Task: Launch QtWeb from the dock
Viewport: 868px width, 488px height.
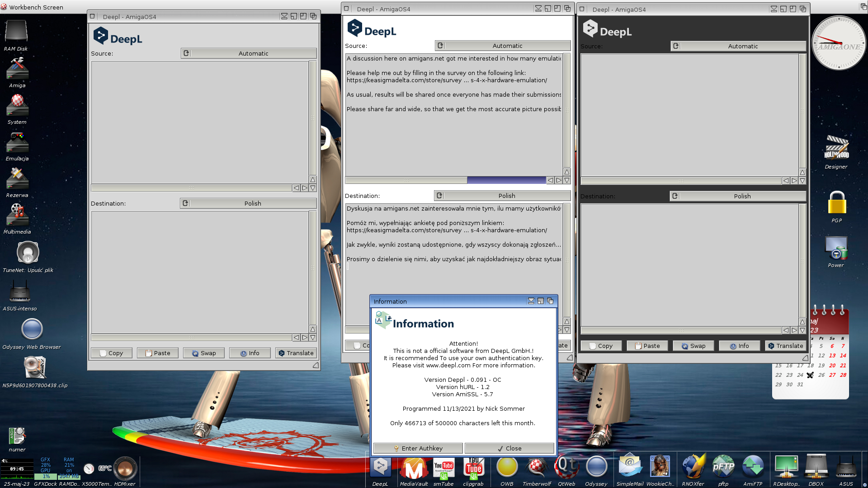Action: pos(566,468)
